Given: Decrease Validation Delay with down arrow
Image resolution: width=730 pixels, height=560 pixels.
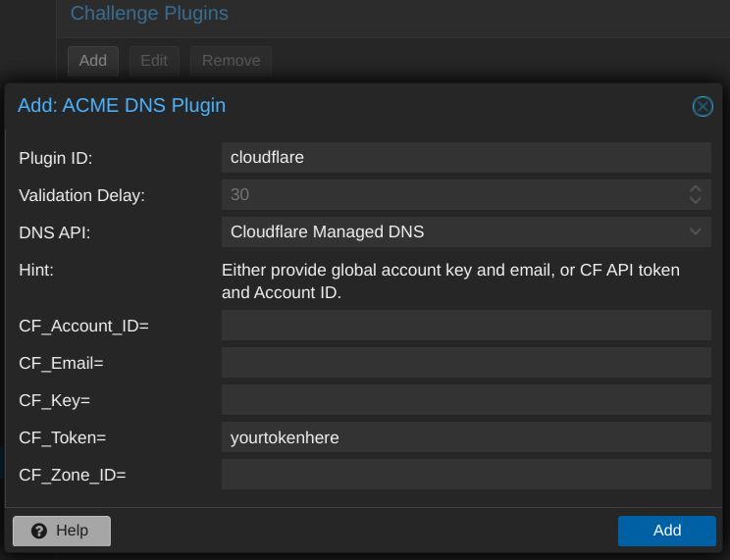Looking at the screenshot, I should pyautogui.click(x=696, y=200).
